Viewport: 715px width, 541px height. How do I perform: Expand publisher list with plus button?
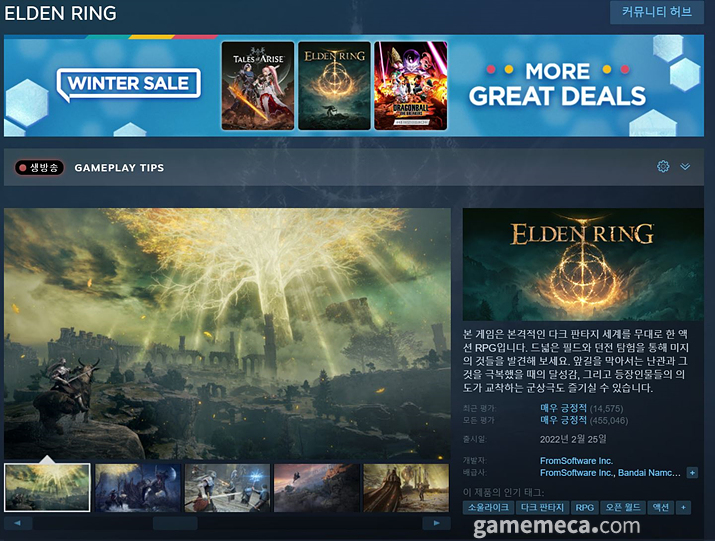pos(692,473)
